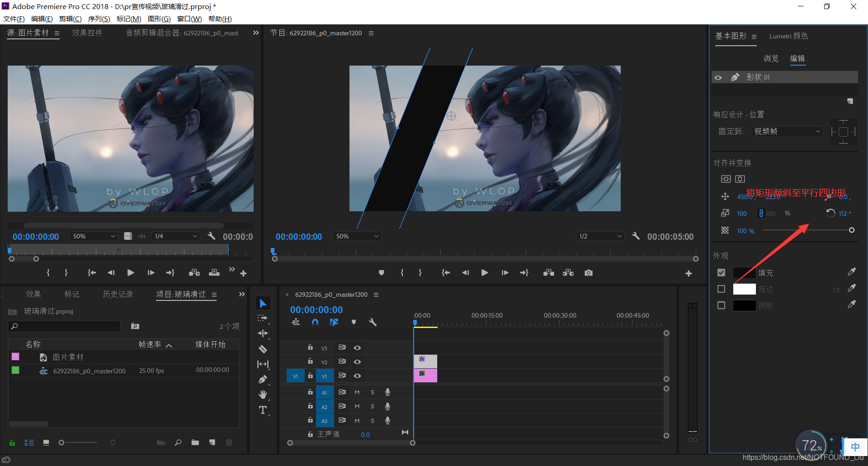Image resolution: width=868 pixels, height=466 pixels.
Task: Expand project panel overflow tabs chevron
Action: (x=242, y=294)
